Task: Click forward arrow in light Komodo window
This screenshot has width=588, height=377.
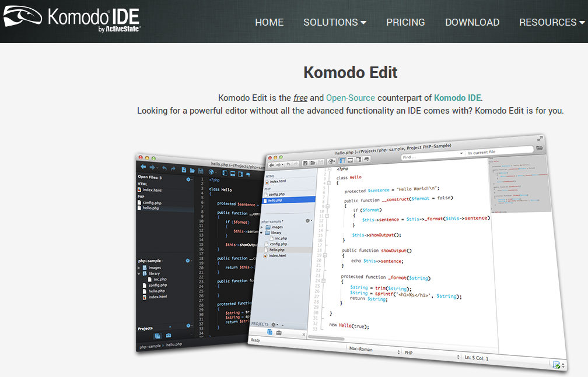Action: [280, 164]
